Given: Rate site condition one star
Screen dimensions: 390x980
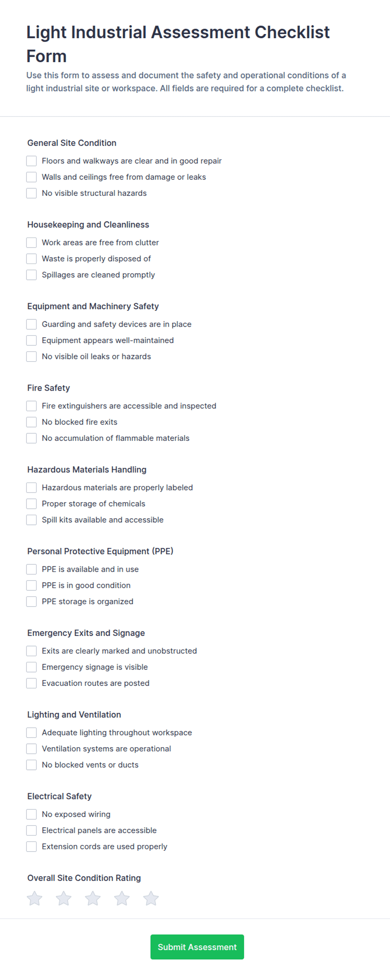Looking at the screenshot, I should coord(34,898).
